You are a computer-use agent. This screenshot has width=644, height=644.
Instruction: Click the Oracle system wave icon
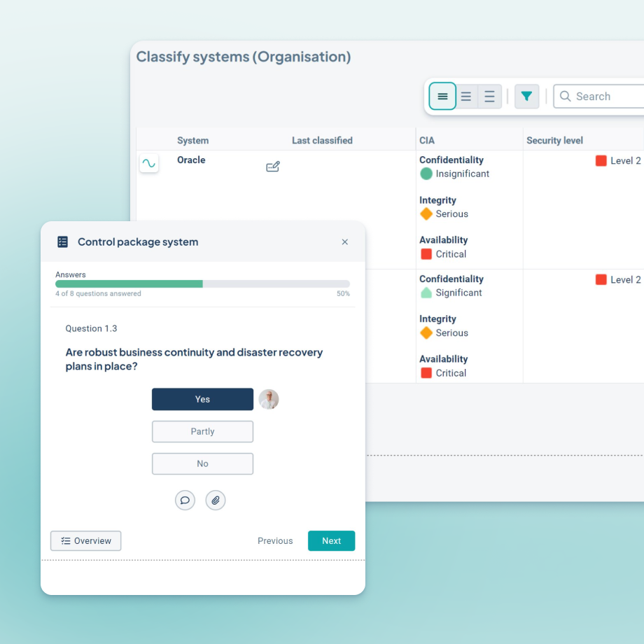(149, 163)
